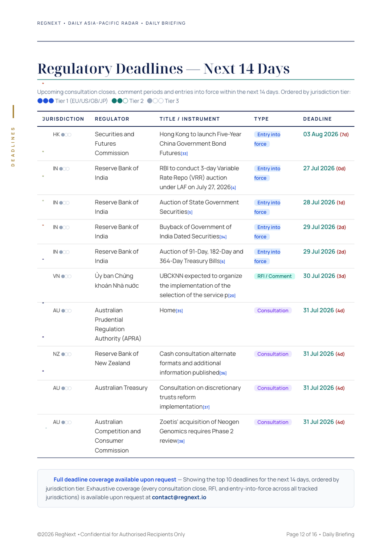Click 'Full deadline coverage available upon request'
392x555 pixels.
pyautogui.click(x=115, y=479)
